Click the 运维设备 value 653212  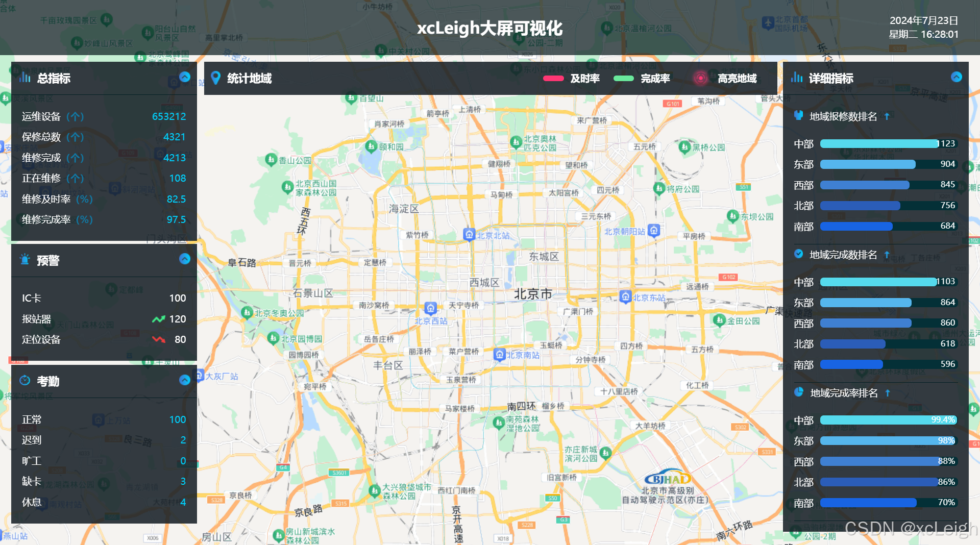(169, 116)
